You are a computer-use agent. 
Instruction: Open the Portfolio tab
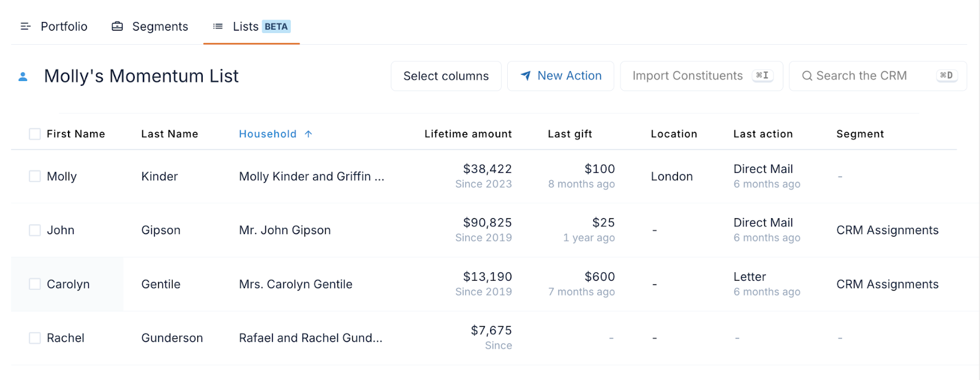54,26
